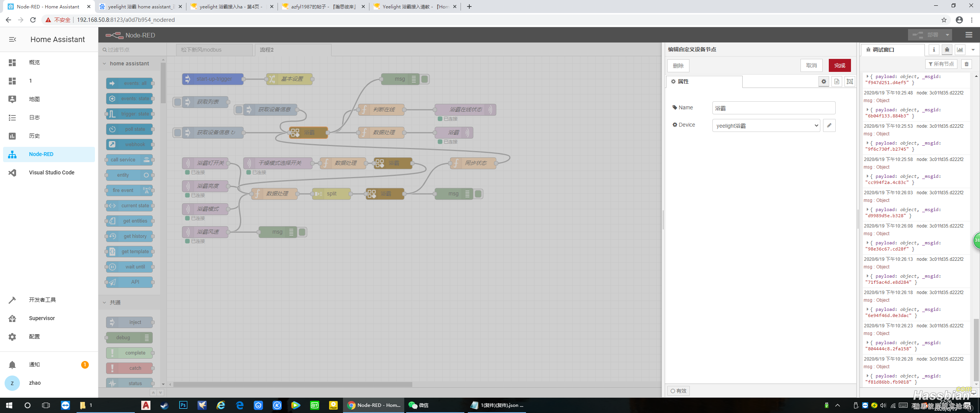Screen dimensions: 980x413
Task: Open Node-RED hamburger main menu
Action: pos(969,35)
